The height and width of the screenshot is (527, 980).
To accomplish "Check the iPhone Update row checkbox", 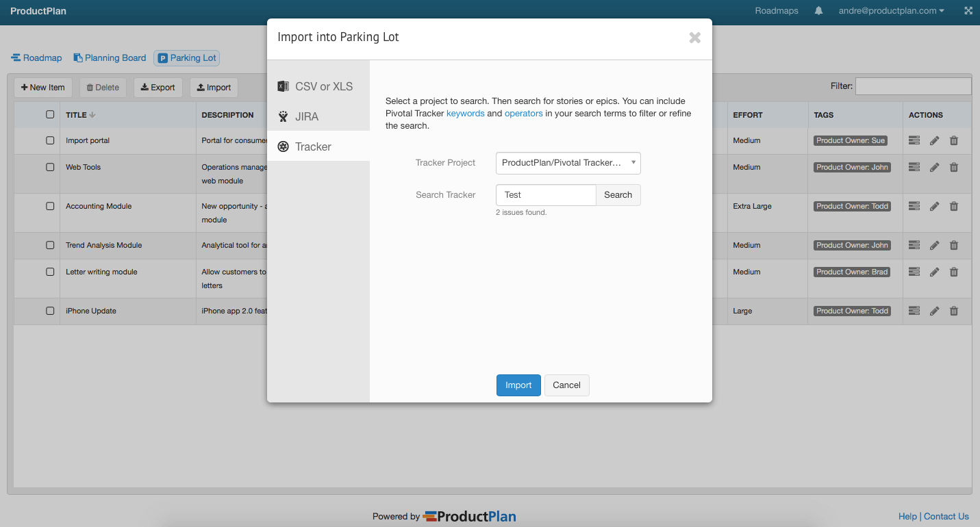I will [x=50, y=310].
